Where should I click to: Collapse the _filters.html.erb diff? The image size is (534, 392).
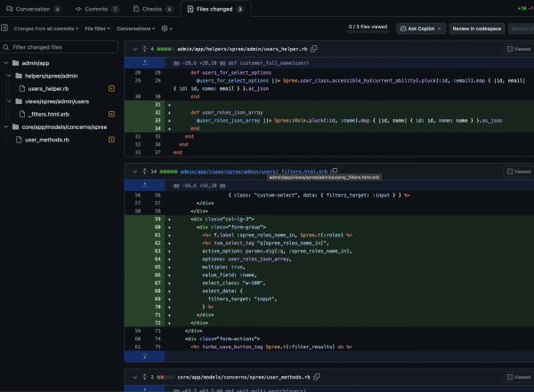pyautogui.click(x=135, y=172)
